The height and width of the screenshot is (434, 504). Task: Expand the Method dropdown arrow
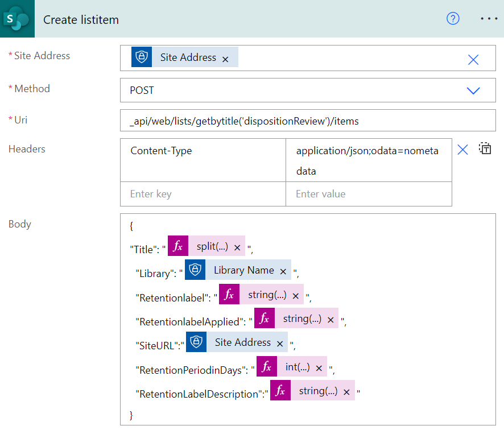pos(473,90)
